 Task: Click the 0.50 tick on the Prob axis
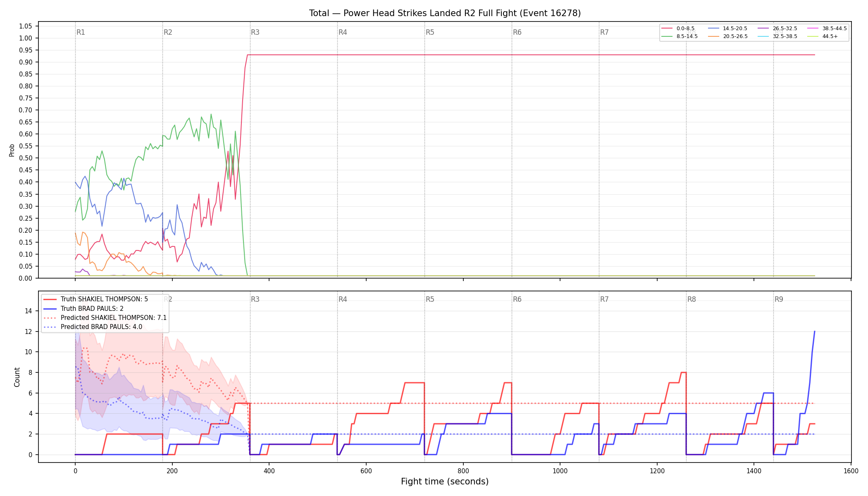[26, 158]
